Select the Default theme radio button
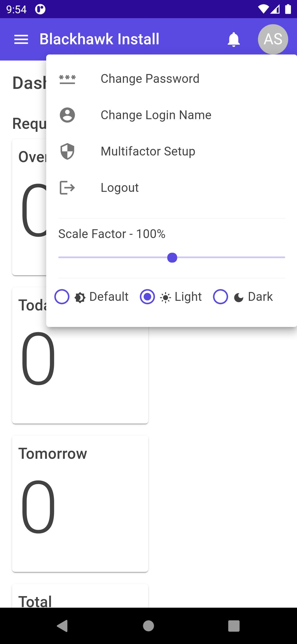297x644 pixels. point(62,297)
